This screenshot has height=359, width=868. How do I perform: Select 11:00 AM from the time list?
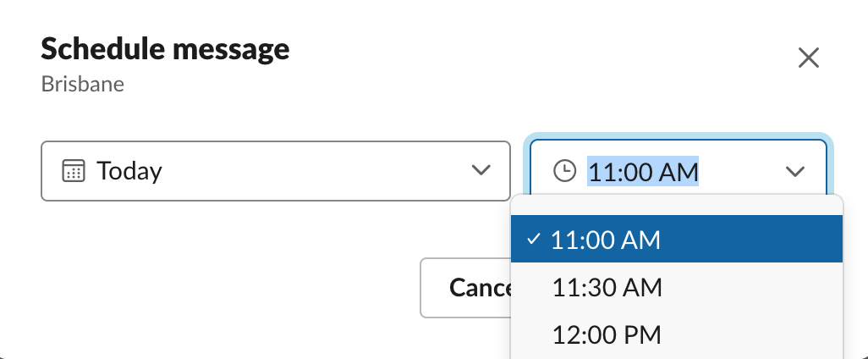coord(606,240)
